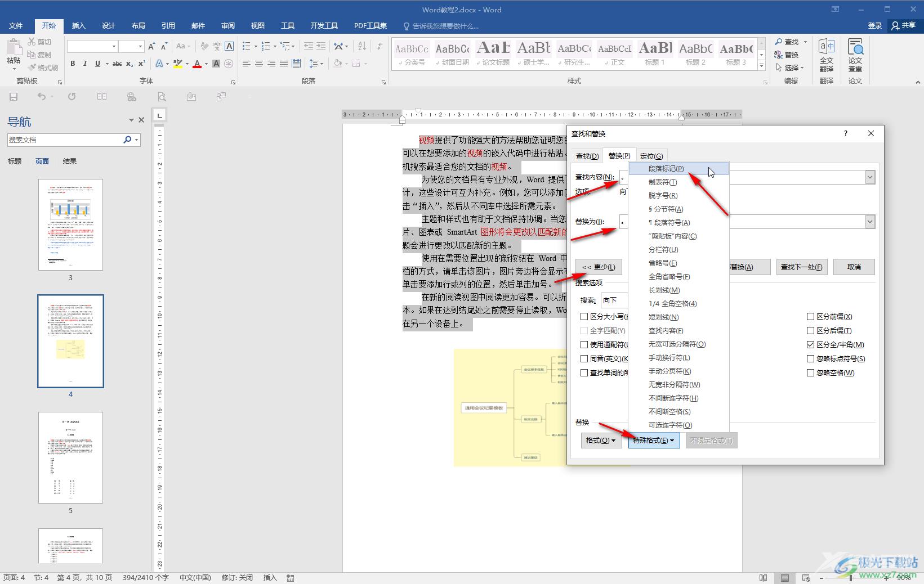Click the Help question mark in the dialog
Image resolution: width=924 pixels, height=584 pixels.
point(845,133)
